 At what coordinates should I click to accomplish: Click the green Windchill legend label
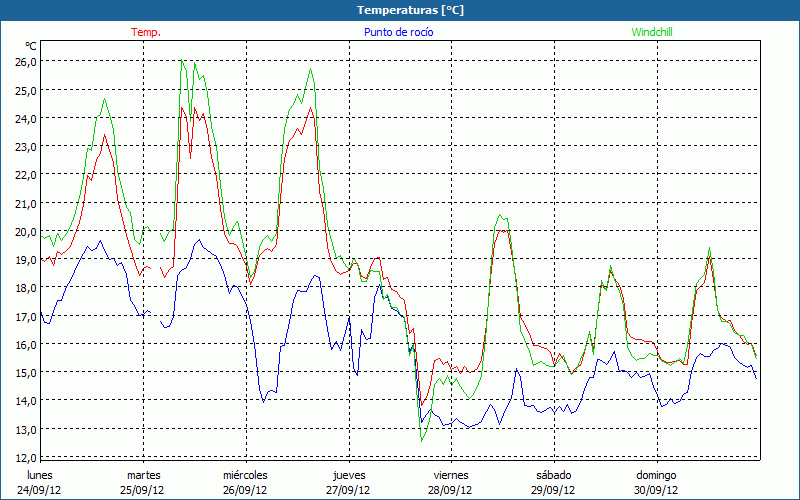pos(652,32)
